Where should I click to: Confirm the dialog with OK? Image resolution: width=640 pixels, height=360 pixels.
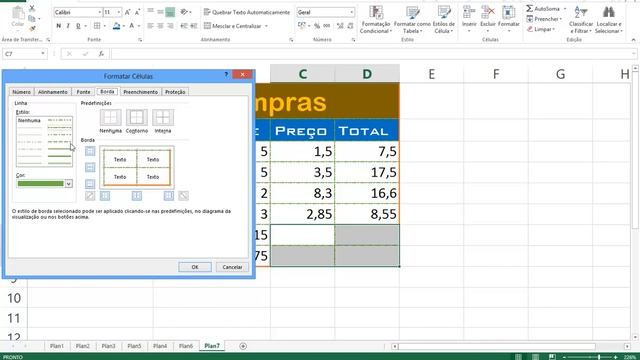(195, 267)
